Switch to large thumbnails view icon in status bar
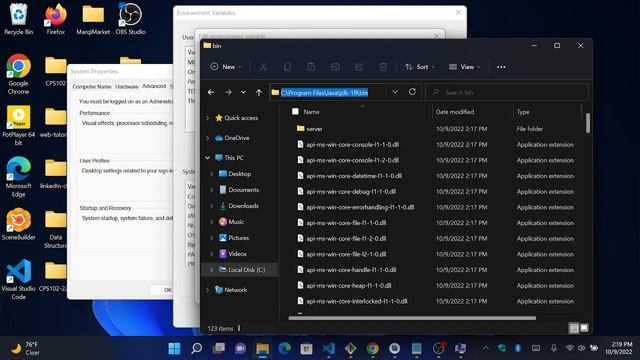The image size is (640, 360). pos(584,328)
